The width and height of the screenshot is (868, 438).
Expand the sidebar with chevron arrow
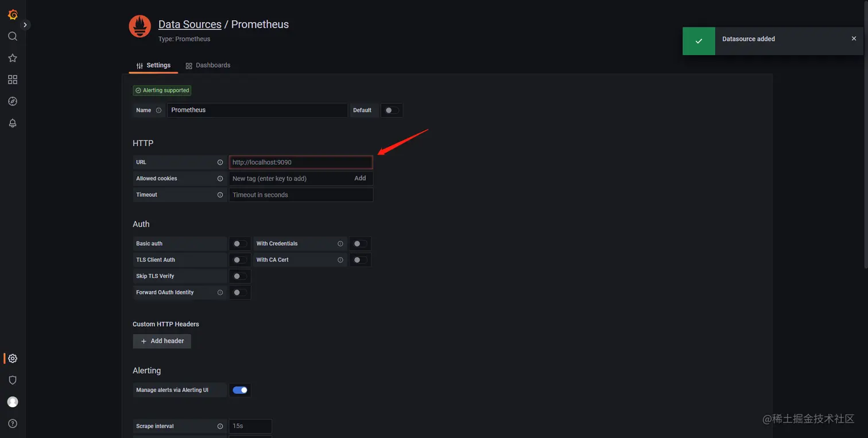[x=25, y=25]
